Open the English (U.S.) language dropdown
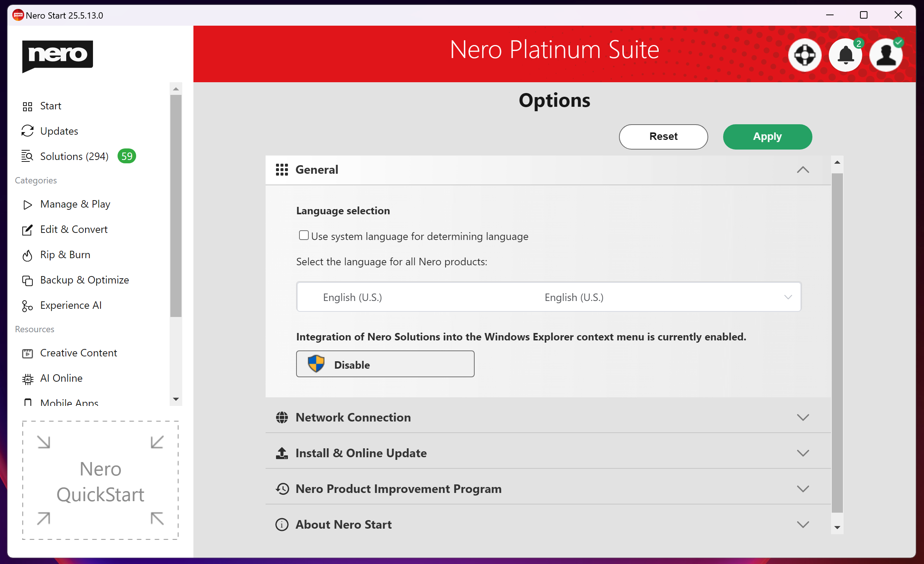This screenshot has width=924, height=564. pyautogui.click(x=548, y=297)
